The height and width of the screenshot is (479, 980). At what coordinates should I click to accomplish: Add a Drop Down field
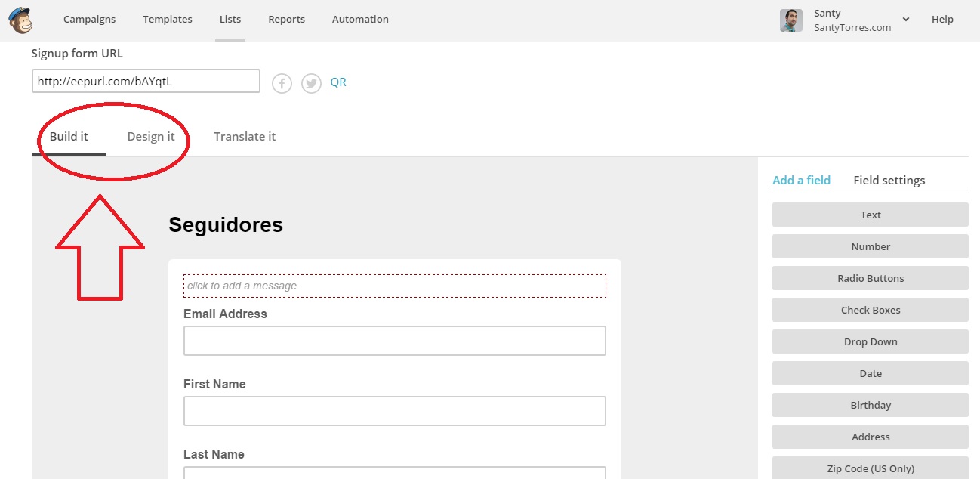coord(870,341)
